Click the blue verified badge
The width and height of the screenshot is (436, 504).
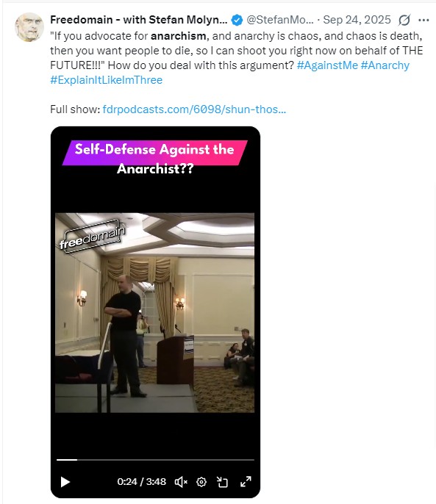237,20
